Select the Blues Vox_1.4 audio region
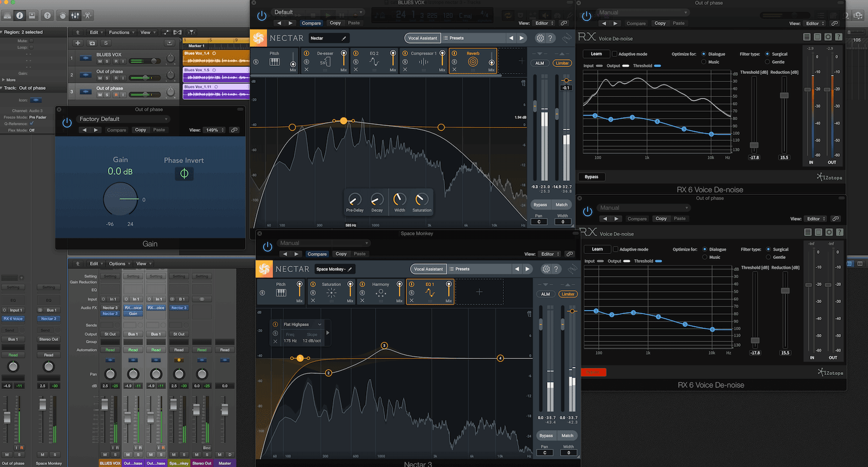Screen dimensions: 868x467 tap(216, 57)
